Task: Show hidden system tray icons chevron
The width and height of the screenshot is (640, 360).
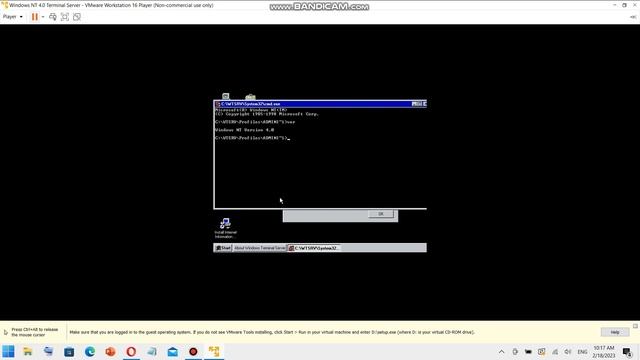Action: (x=501, y=352)
